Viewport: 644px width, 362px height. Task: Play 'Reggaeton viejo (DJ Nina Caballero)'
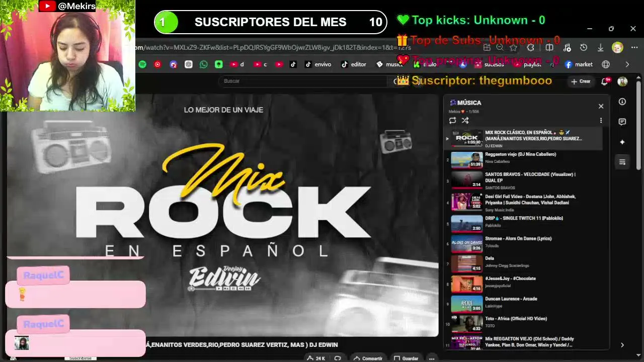pos(523,160)
